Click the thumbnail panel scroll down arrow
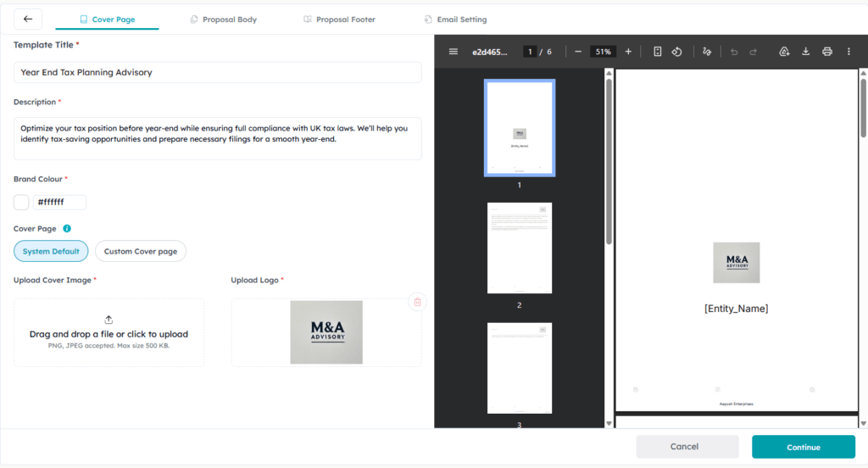Image resolution: width=868 pixels, height=468 pixels. [x=609, y=424]
